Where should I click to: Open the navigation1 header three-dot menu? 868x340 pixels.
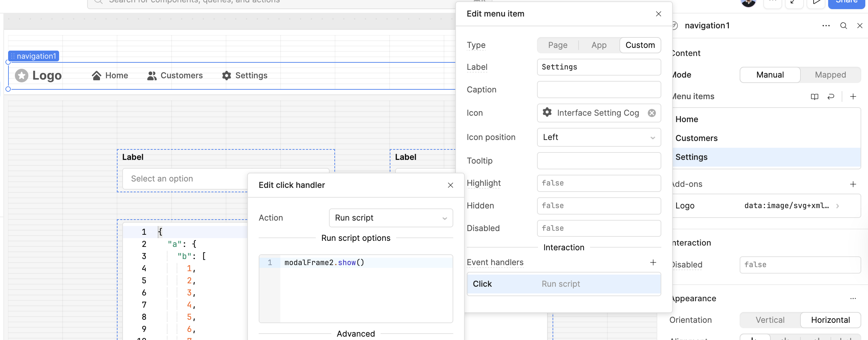(826, 26)
